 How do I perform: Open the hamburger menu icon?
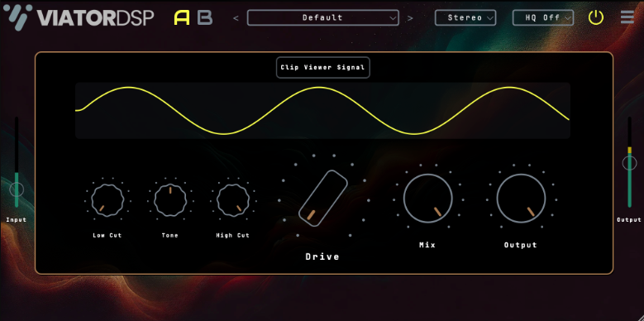click(627, 17)
